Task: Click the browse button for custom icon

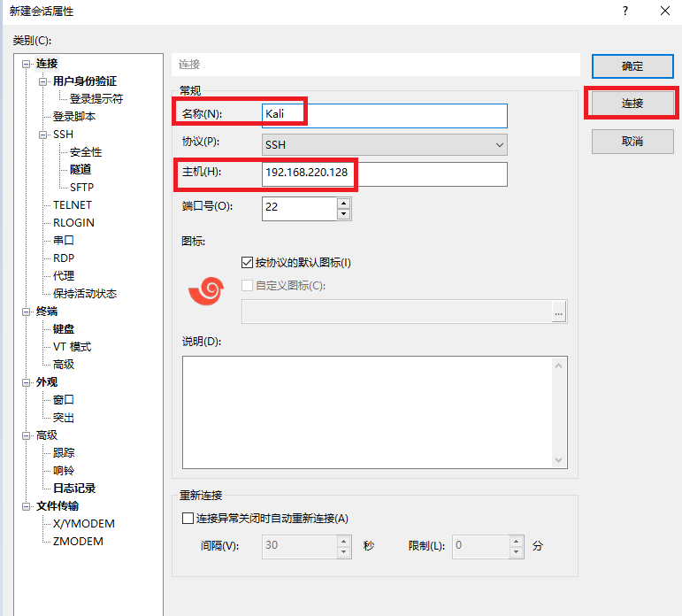Action: tap(558, 312)
